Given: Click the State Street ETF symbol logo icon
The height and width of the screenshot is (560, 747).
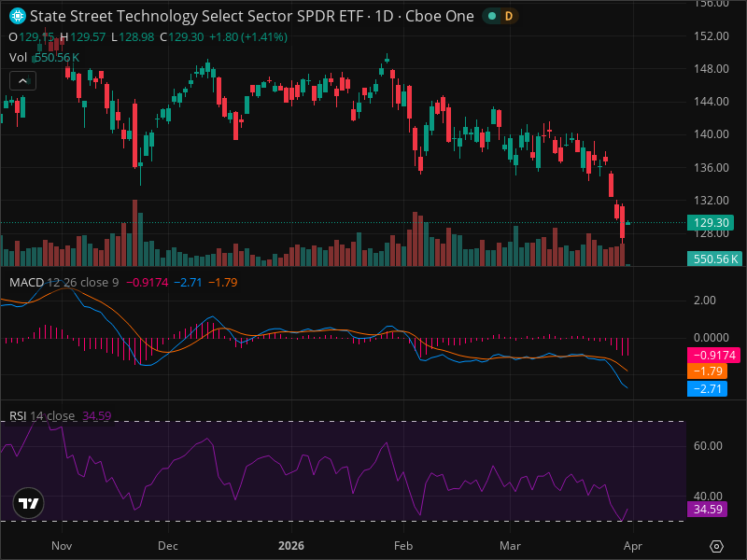Looking at the screenshot, I should tap(18, 16).
